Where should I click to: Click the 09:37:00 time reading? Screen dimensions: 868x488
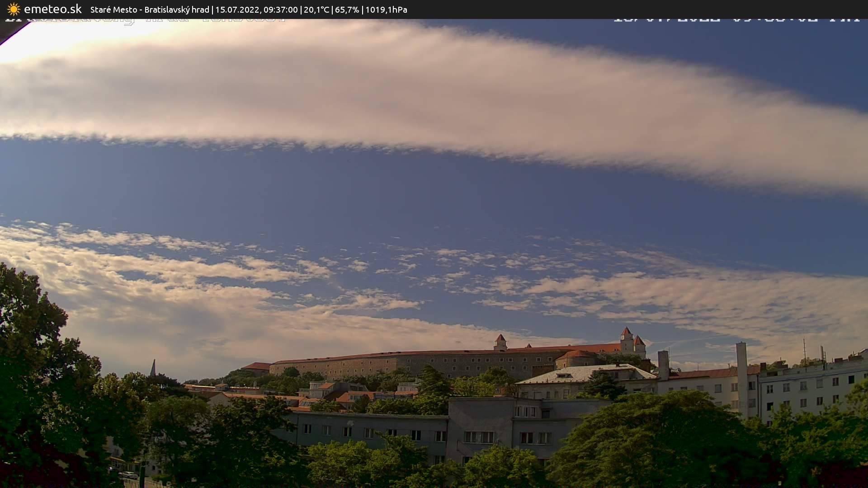coord(280,9)
